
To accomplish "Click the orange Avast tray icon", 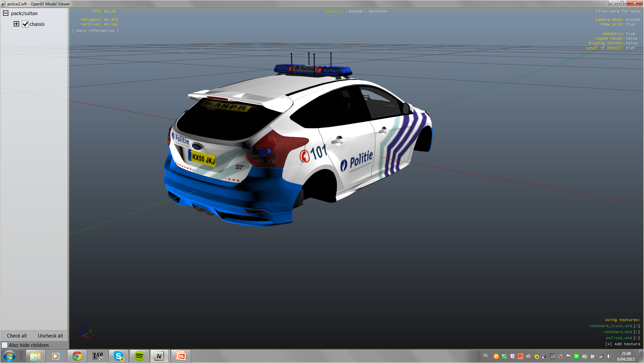I will click(496, 356).
